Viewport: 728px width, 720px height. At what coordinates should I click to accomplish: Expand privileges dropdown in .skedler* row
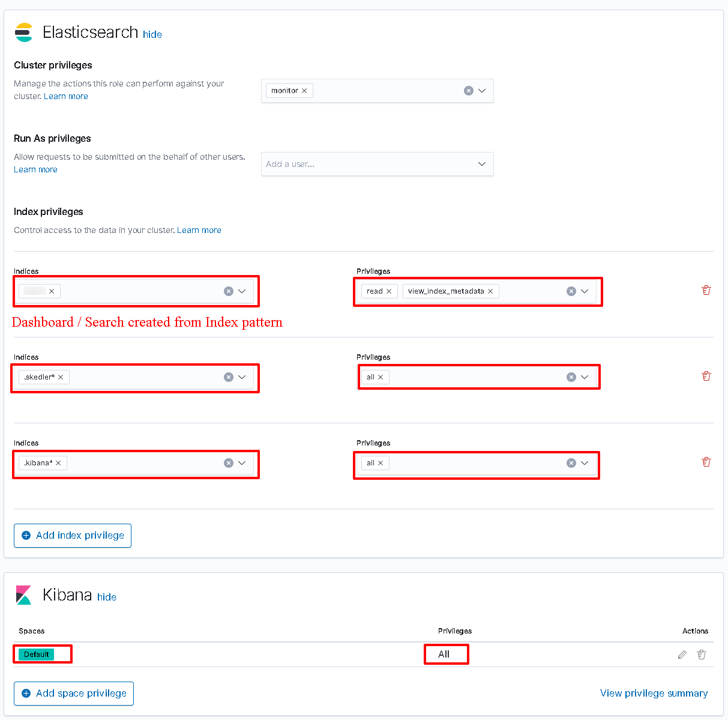(x=585, y=377)
